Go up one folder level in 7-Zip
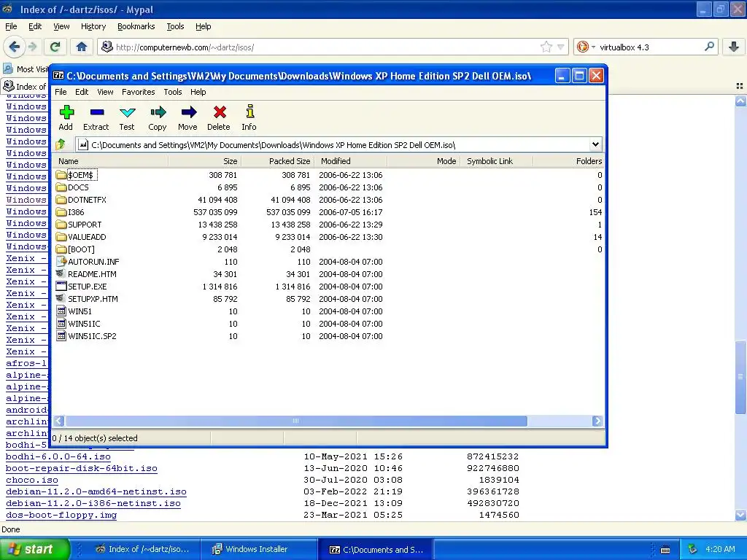 [61, 144]
